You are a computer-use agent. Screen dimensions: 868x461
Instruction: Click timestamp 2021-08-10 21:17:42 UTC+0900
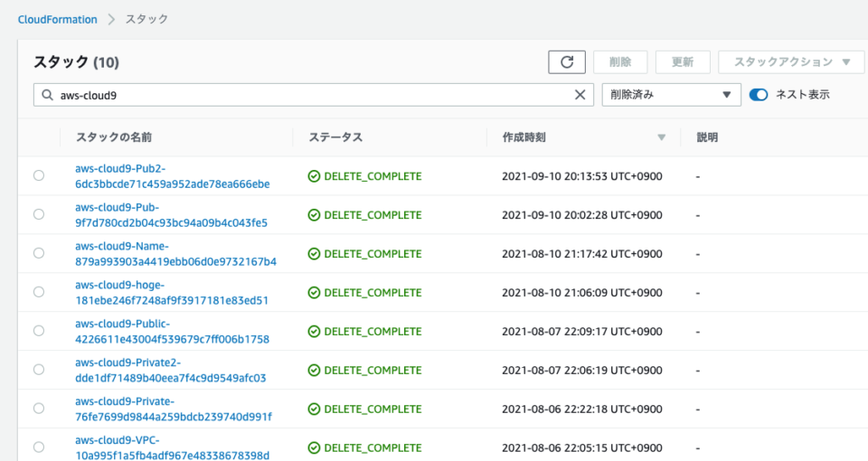tap(581, 253)
